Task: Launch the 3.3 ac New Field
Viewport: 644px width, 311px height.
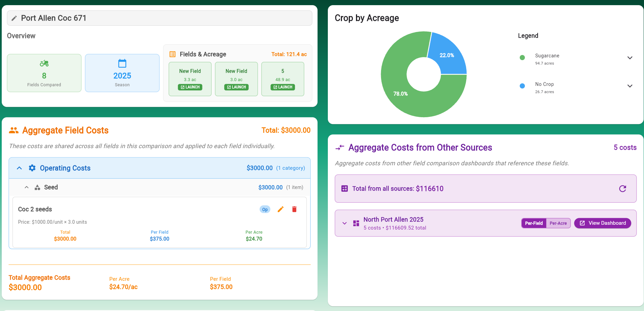Action: click(x=190, y=87)
